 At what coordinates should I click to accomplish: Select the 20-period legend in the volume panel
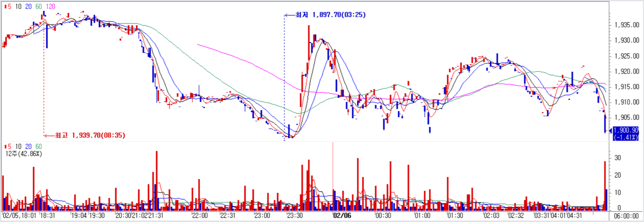coord(28,146)
